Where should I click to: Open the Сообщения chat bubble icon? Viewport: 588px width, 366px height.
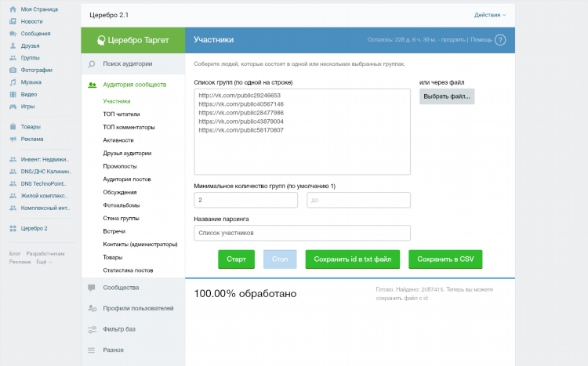coord(13,34)
